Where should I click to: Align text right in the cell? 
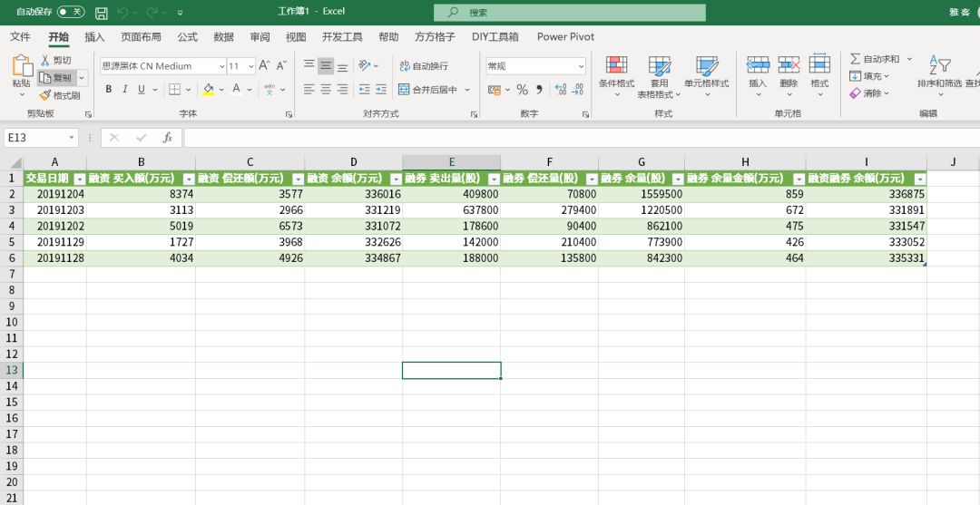pos(342,89)
